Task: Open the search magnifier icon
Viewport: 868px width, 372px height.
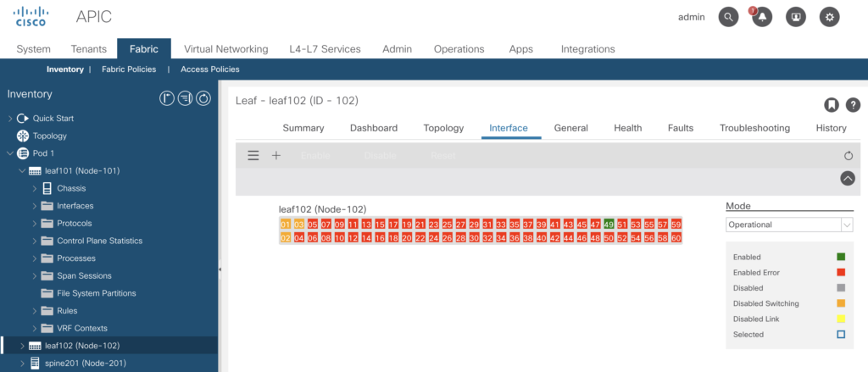Action: (x=728, y=17)
